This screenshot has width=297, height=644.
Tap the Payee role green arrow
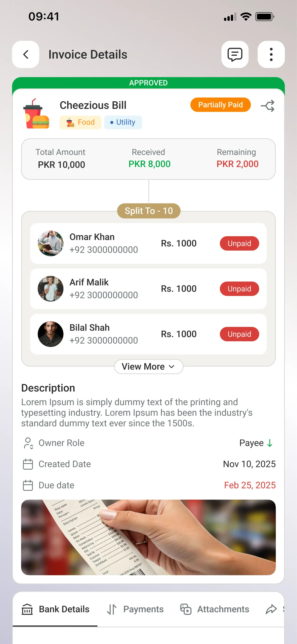[x=270, y=443]
